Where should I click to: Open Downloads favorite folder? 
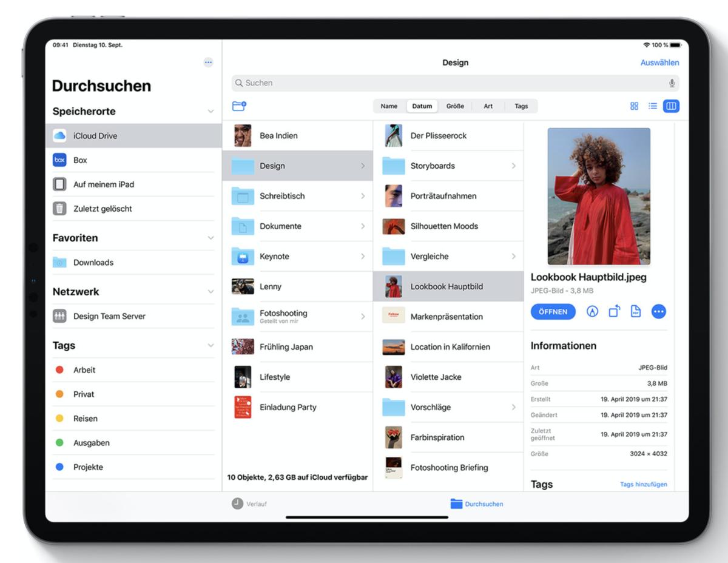133,263
